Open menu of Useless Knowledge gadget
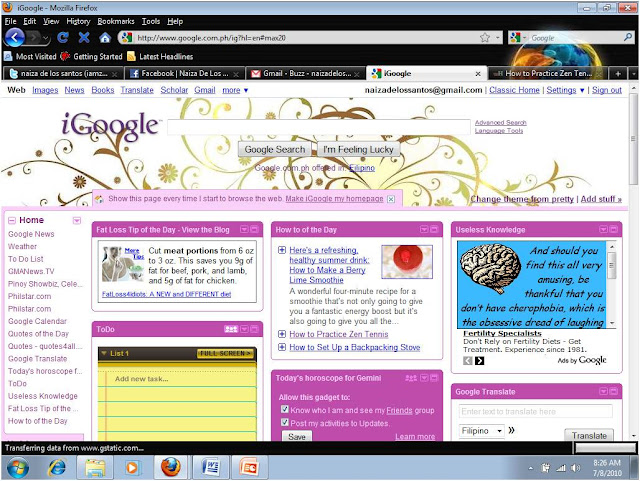This screenshot has height=481, width=640. [603, 229]
